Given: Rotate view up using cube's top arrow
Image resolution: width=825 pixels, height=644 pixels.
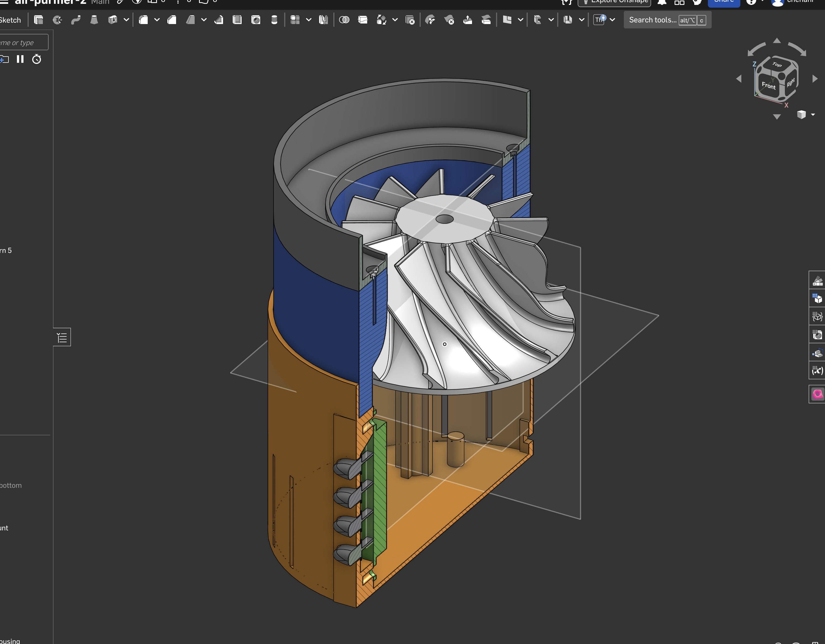Looking at the screenshot, I should click(x=777, y=40).
